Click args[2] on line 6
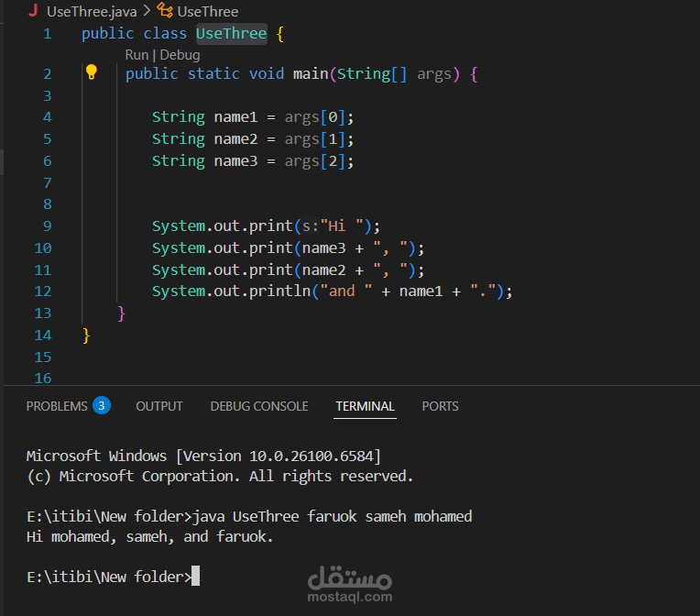 coord(315,160)
